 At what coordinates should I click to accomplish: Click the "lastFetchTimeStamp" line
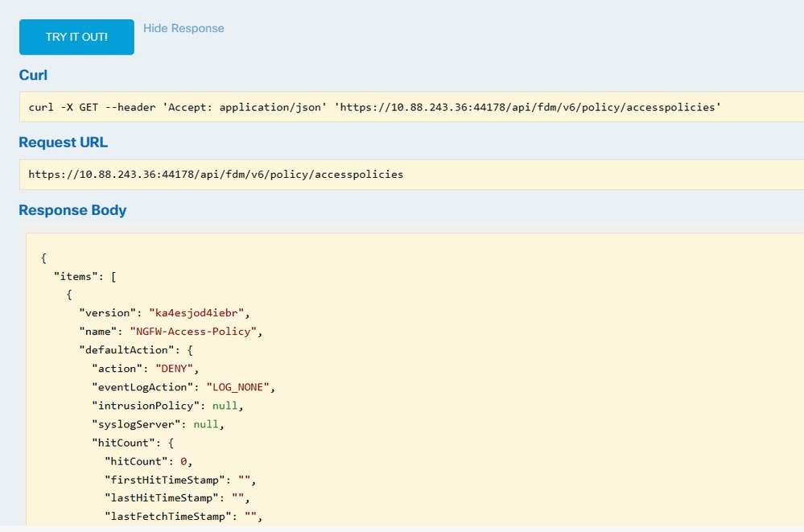click(183, 516)
